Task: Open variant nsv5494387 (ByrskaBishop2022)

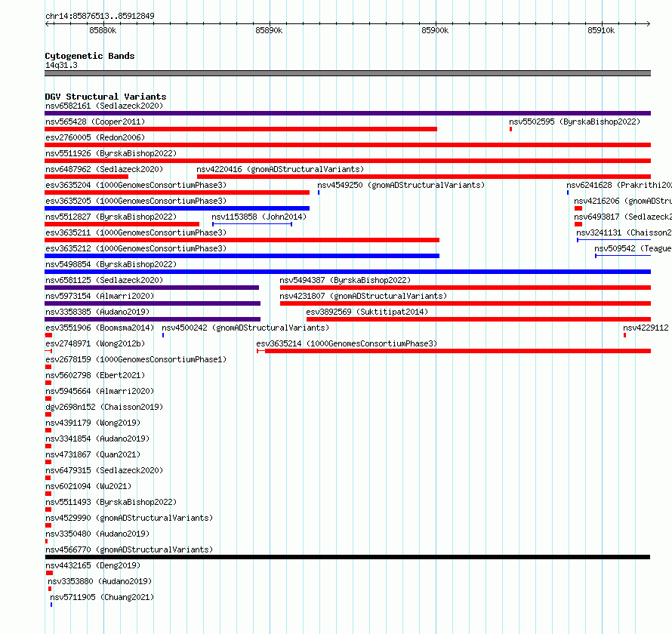Action: [345, 280]
